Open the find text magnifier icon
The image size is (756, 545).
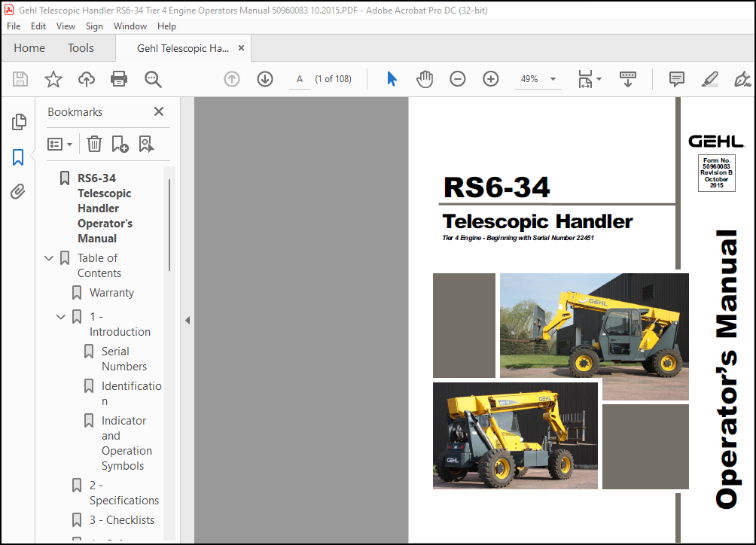coord(153,79)
